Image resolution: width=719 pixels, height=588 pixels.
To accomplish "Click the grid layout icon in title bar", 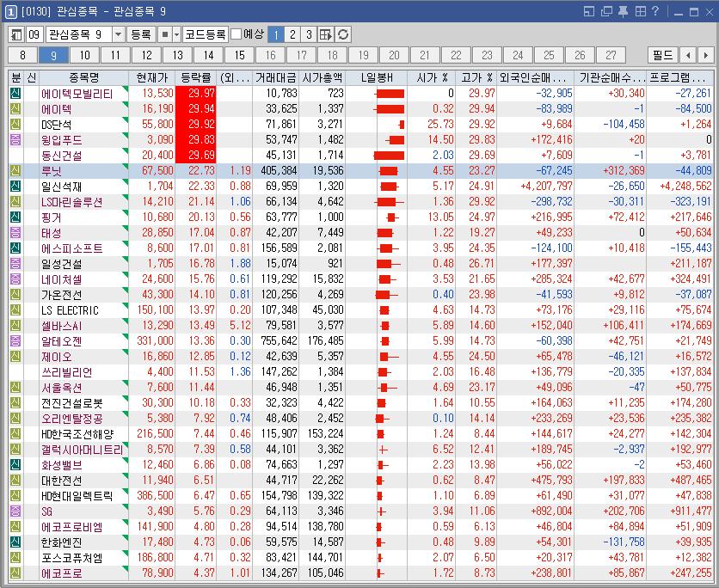I will pyautogui.click(x=640, y=11).
